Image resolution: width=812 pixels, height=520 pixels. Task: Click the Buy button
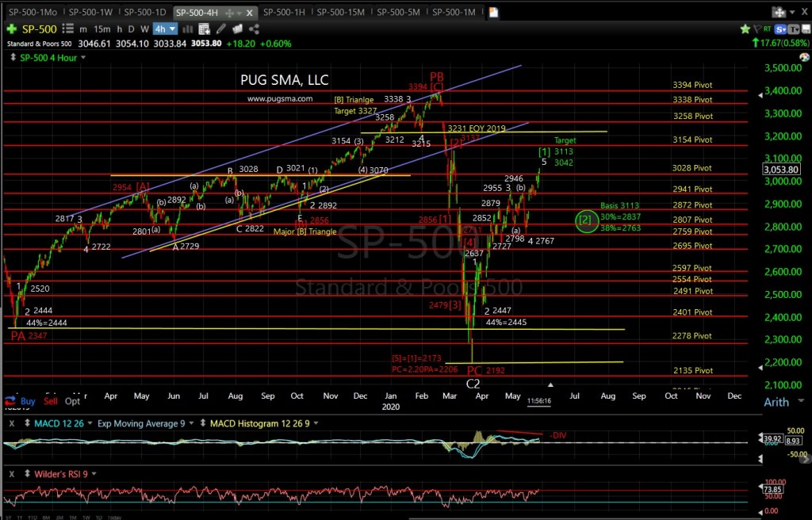(28, 401)
